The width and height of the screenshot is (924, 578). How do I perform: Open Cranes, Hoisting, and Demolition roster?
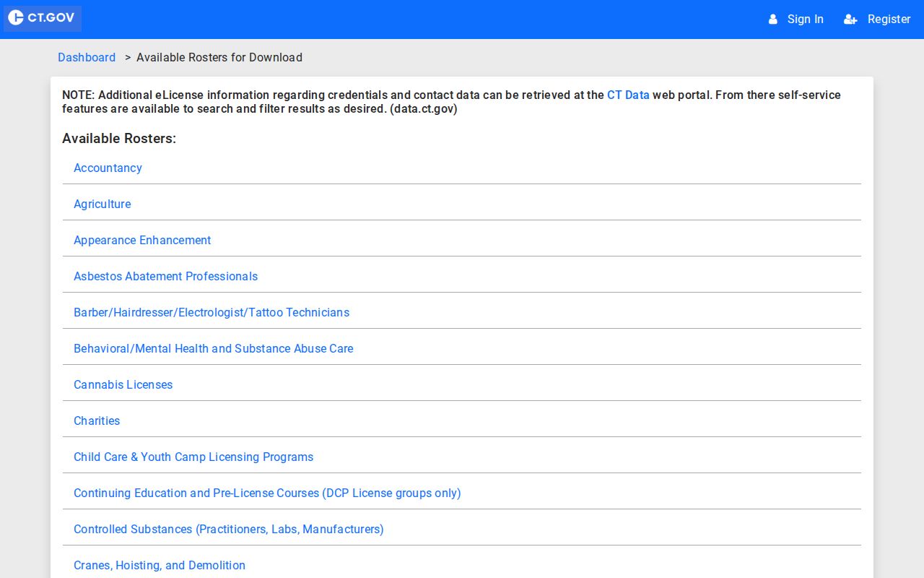point(160,565)
